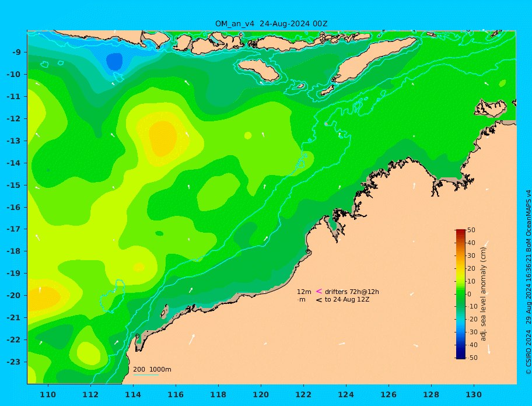Click the latitude axis label '-19'
The image size is (532, 406).
coord(14,274)
